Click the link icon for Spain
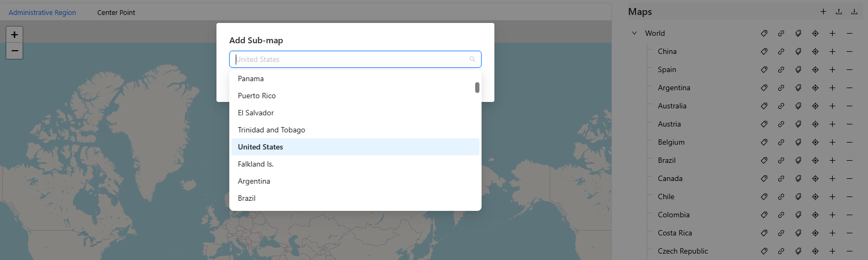This screenshot has width=868, height=260. [781, 70]
